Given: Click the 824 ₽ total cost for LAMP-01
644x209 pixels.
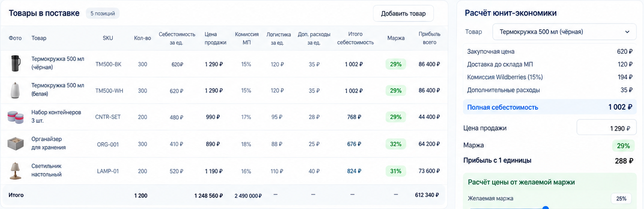Looking at the screenshot, I should (x=354, y=171).
